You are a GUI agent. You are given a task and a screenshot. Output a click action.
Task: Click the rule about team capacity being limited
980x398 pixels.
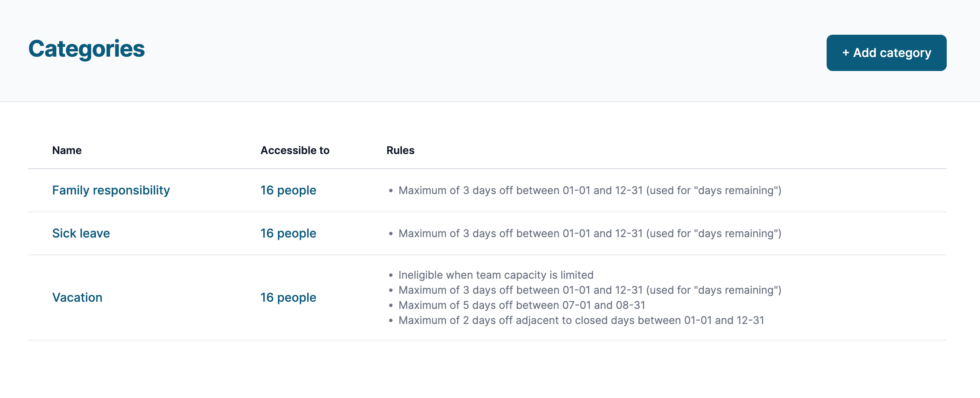click(x=496, y=275)
